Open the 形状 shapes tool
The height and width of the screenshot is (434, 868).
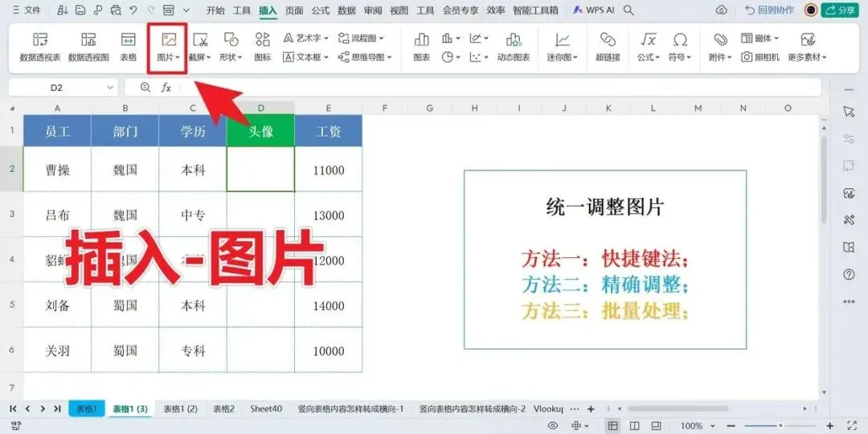click(231, 47)
